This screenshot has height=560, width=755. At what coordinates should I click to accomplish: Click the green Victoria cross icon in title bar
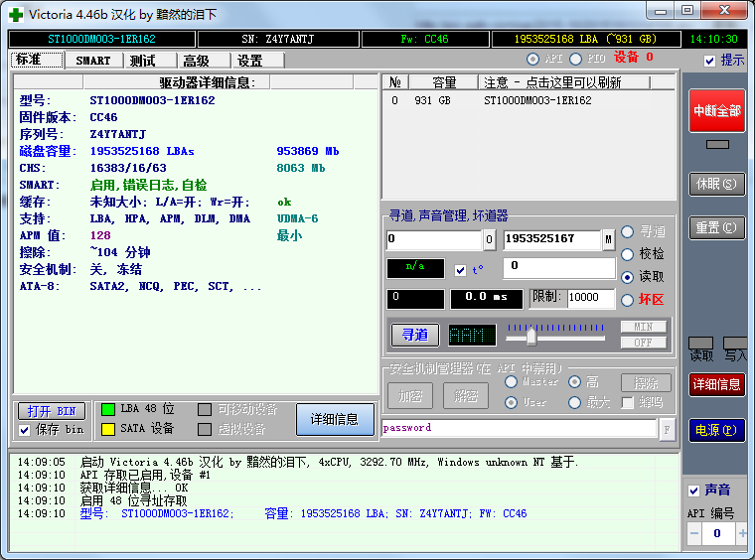(16, 13)
